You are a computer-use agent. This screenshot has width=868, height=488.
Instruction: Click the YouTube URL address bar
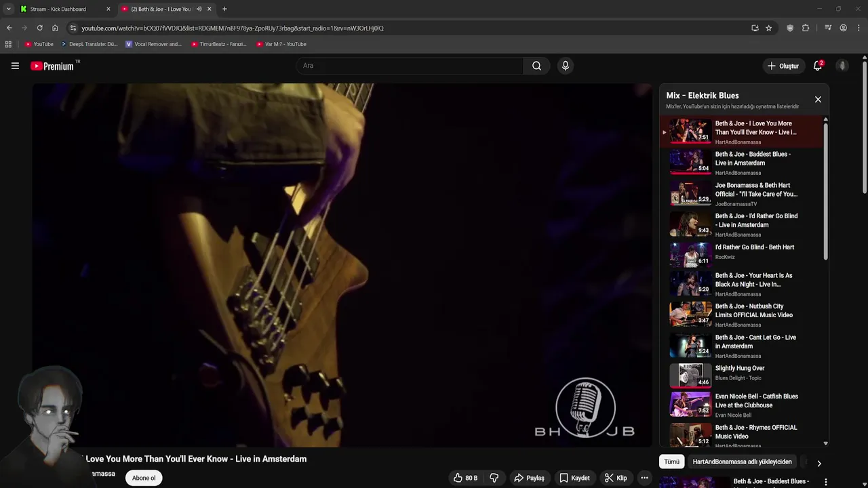point(233,28)
